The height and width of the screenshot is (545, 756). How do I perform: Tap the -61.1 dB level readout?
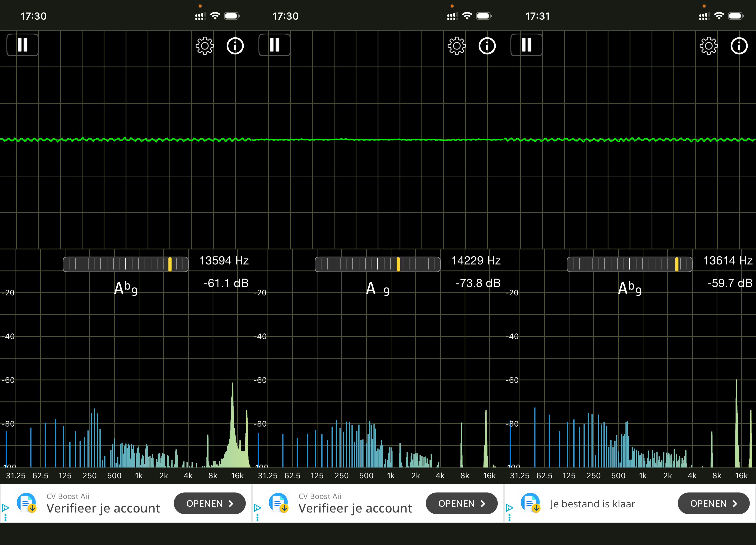(226, 283)
